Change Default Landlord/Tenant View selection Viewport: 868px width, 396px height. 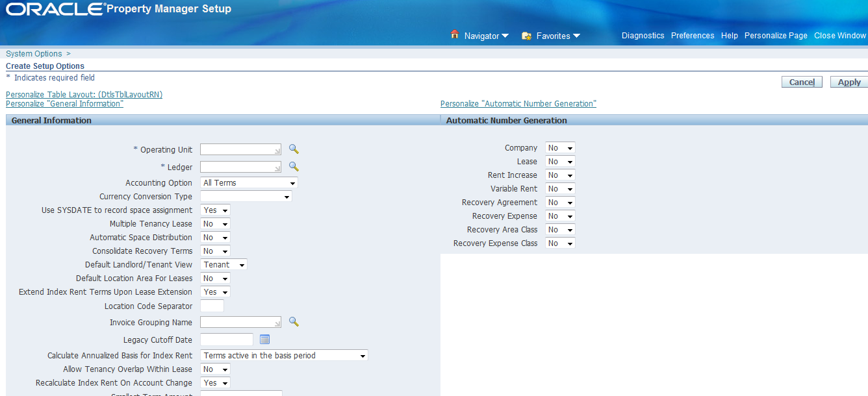pos(223,264)
